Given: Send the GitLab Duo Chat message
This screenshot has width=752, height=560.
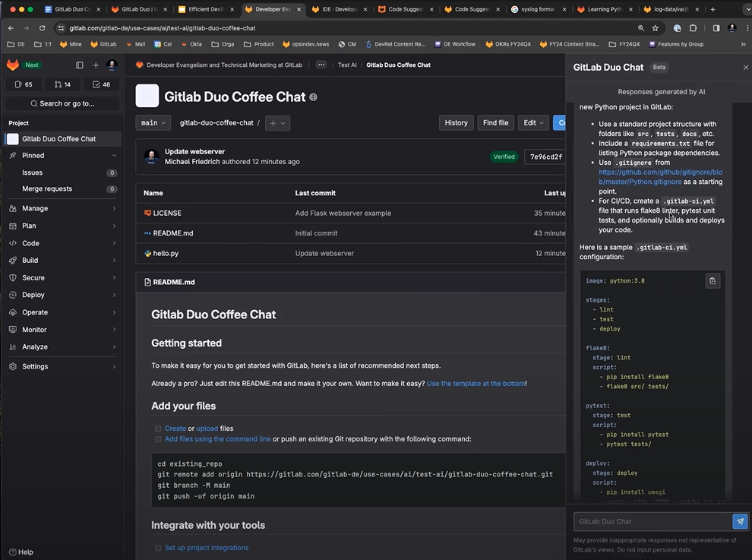Looking at the screenshot, I should (x=740, y=521).
